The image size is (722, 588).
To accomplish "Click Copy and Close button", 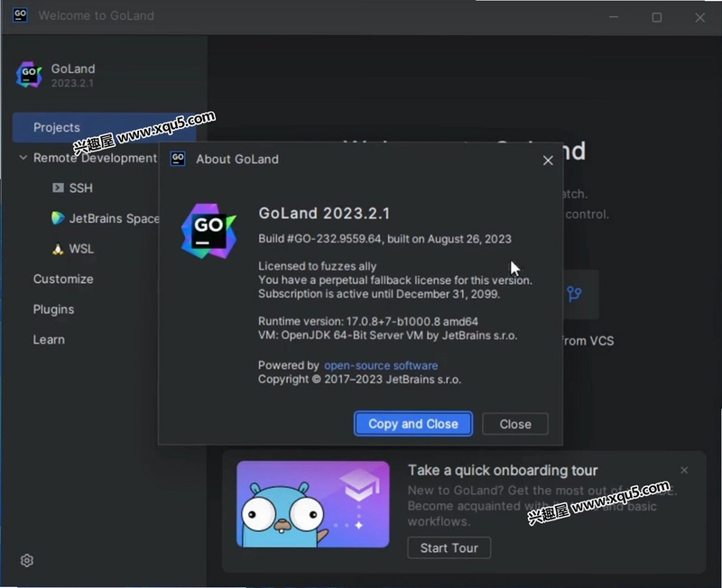I will pos(413,424).
